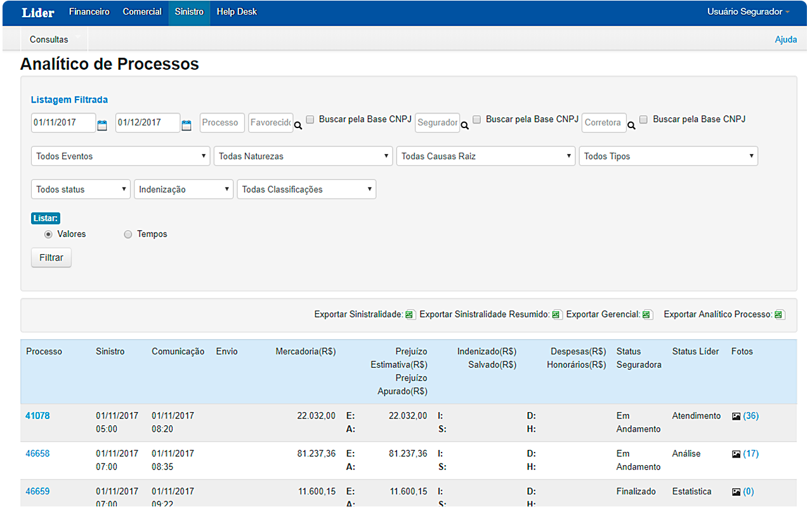Check Buscar pela Base CNPJ after Favorecido

(310, 119)
